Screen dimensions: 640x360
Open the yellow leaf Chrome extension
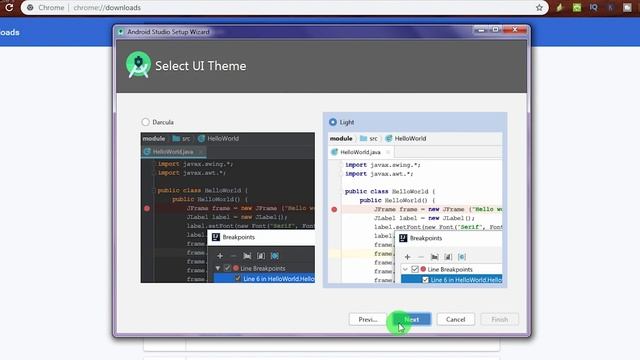point(560,7)
